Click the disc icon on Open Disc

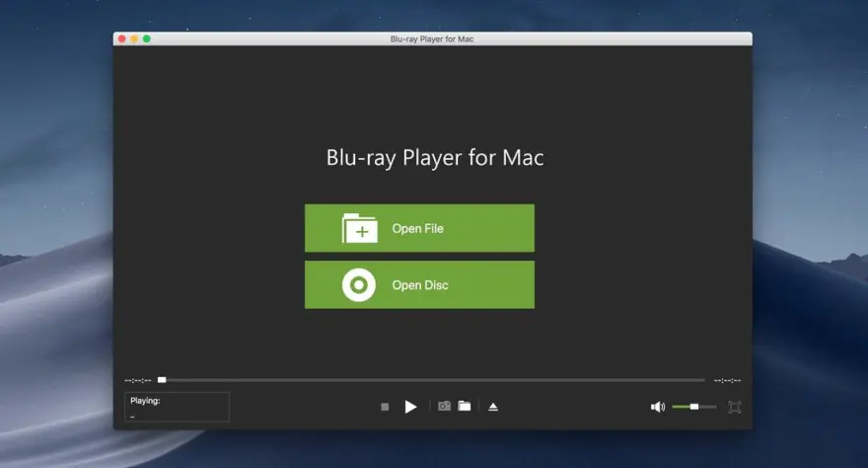359,284
